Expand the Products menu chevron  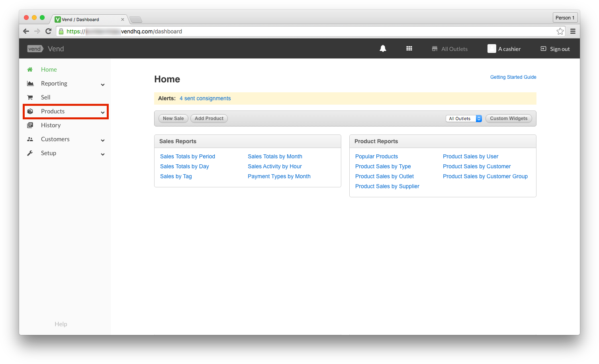(103, 112)
